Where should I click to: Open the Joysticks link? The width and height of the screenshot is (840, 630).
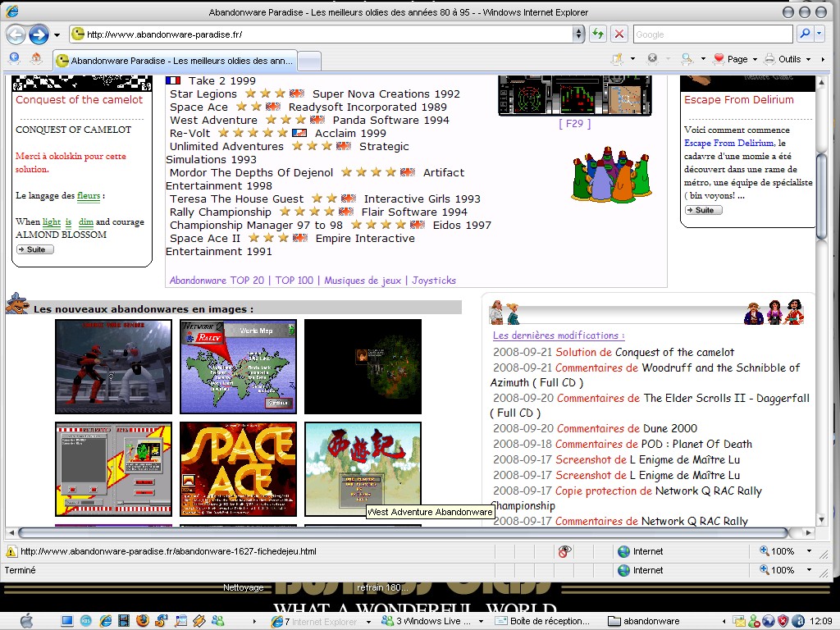click(x=433, y=281)
